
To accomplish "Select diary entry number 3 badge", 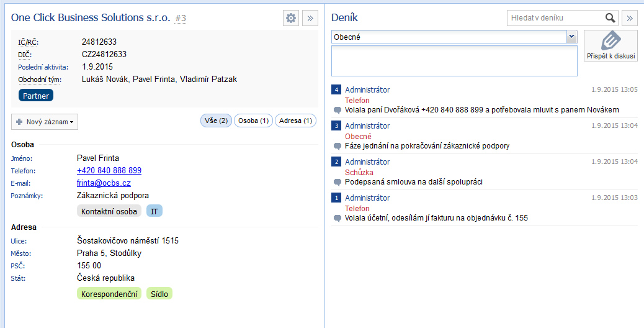I will click(336, 126).
